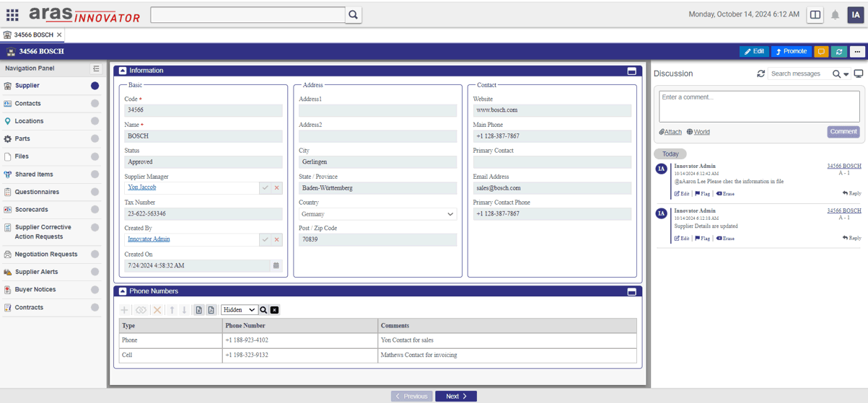Collapse the Phone Numbers section

pos(123,291)
